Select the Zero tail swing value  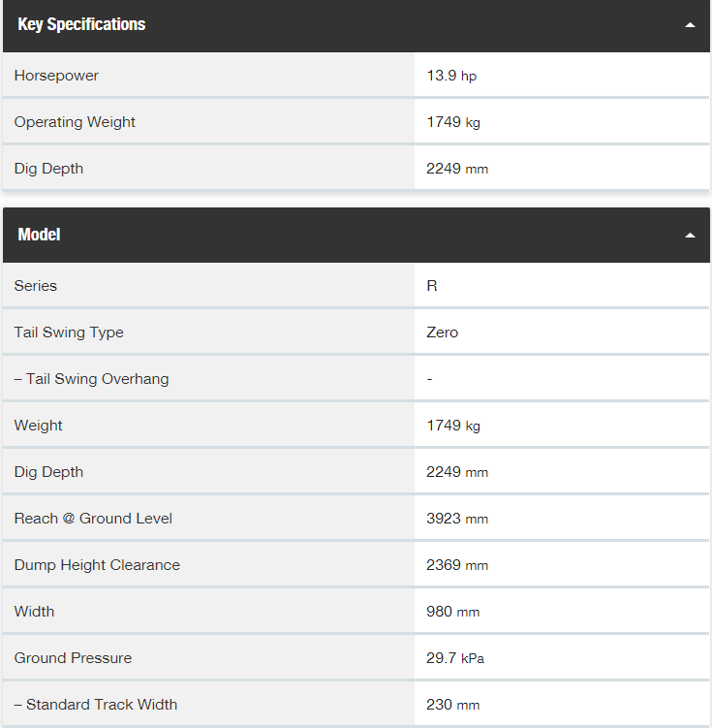click(442, 332)
